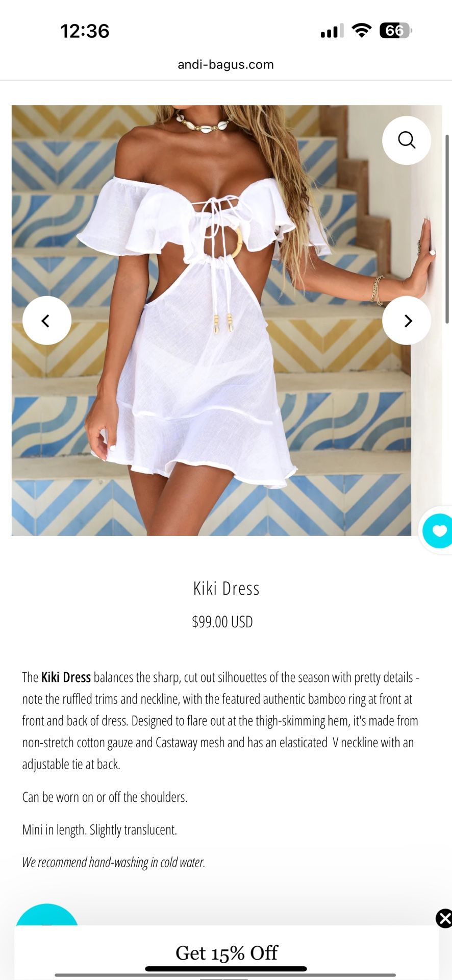This screenshot has width=452, height=980.
Task: Tap the teal heart wishlist button
Action: [438, 531]
